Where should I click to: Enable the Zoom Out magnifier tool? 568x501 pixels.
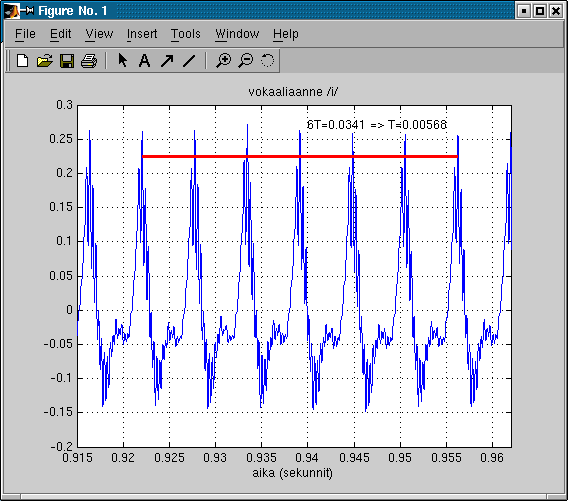(x=246, y=60)
